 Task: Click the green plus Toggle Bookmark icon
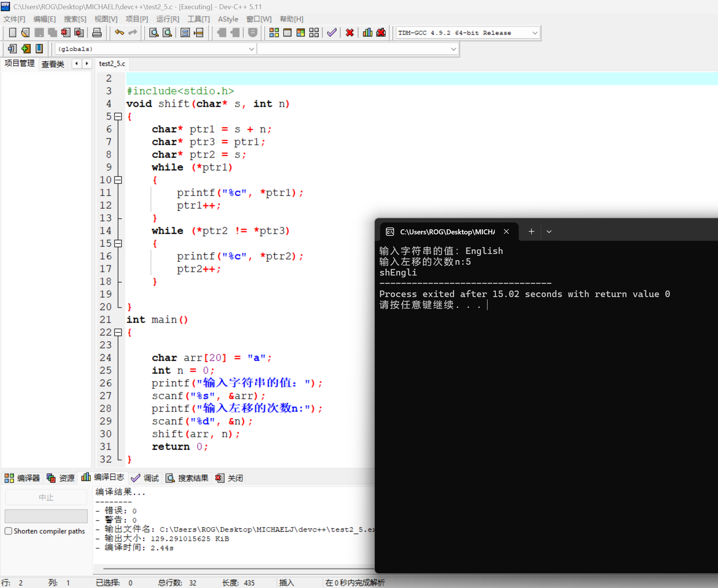(x=26, y=49)
